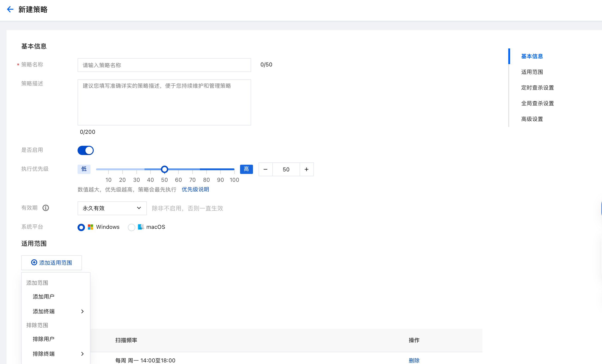
Task: Select the macOS platform radio button
Action: tap(131, 227)
